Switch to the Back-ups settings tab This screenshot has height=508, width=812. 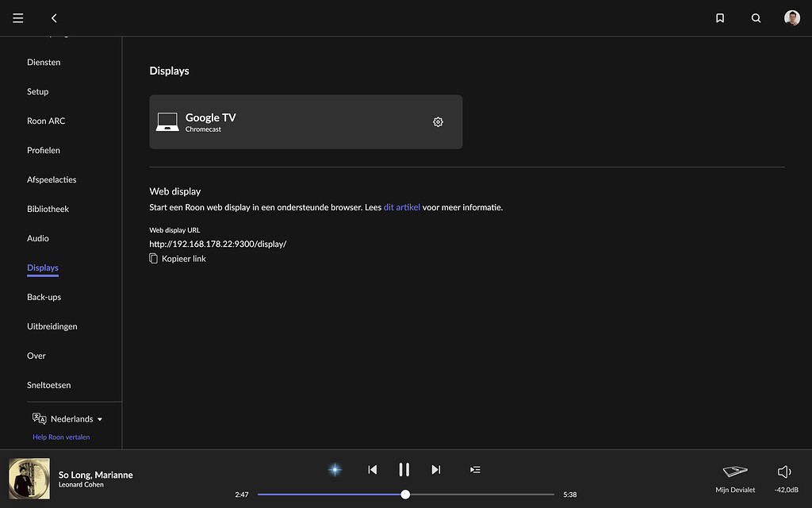(44, 297)
